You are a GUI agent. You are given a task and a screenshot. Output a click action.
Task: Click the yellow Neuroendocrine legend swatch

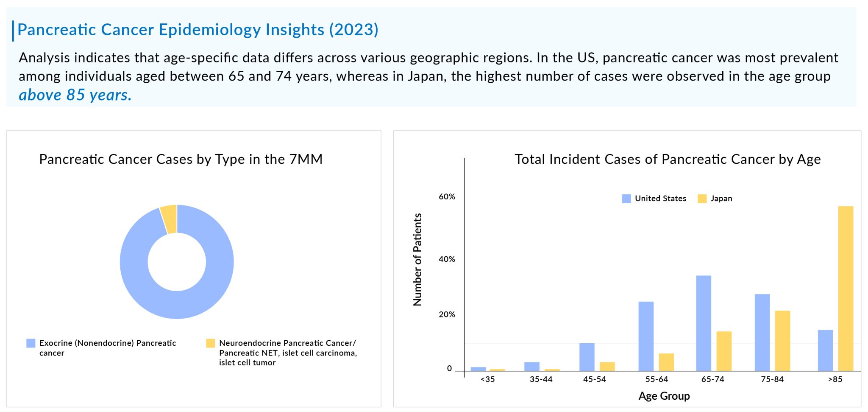(210, 343)
